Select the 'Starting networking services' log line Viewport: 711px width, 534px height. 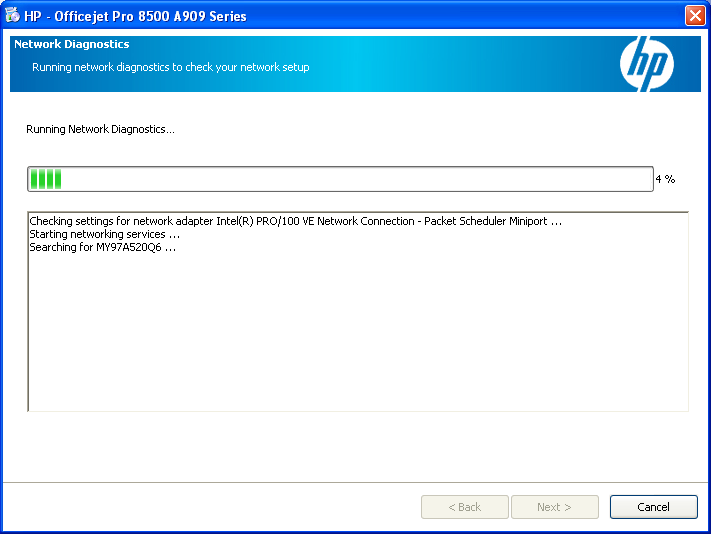[105, 234]
